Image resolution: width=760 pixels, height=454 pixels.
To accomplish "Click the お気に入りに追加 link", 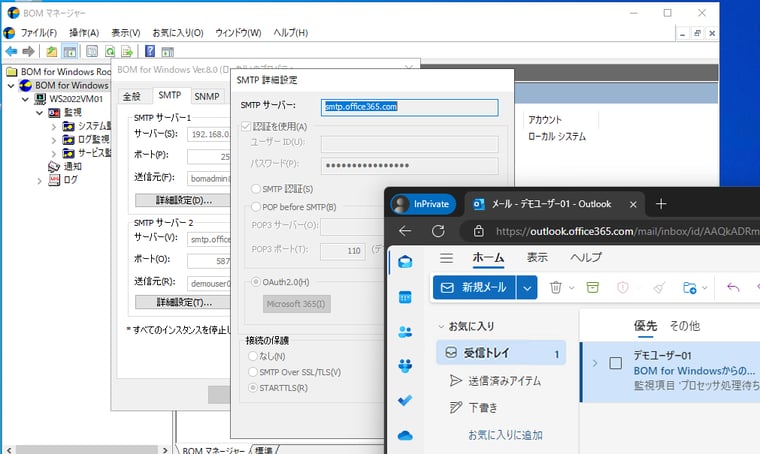I will pyautogui.click(x=505, y=435).
